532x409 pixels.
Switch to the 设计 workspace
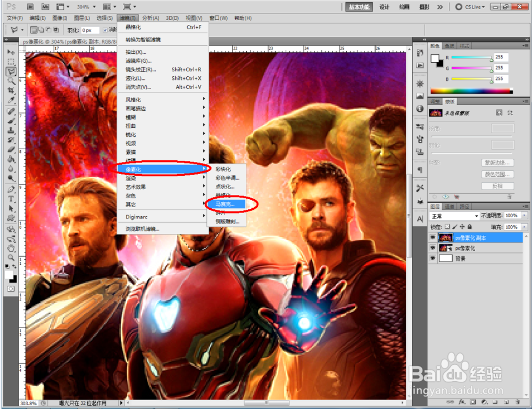tap(384, 7)
